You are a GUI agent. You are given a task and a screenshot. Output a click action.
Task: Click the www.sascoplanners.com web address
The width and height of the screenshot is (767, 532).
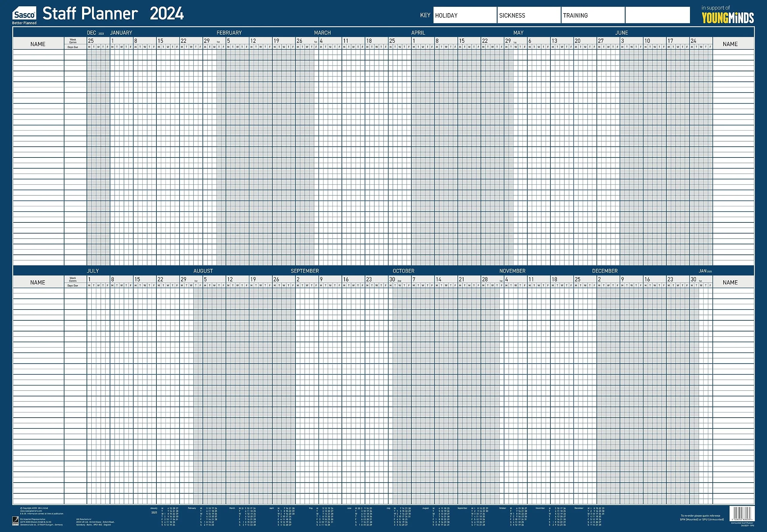click(x=31, y=511)
